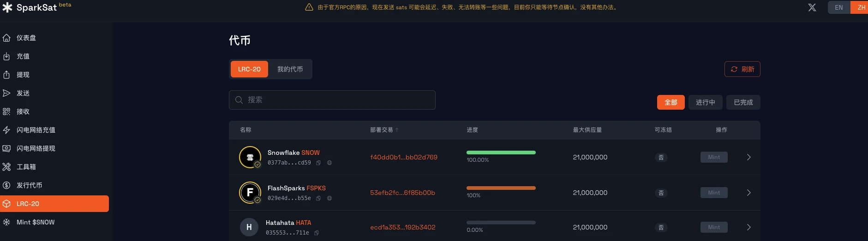
Task: Open 工具箱 toolbox in sidebar
Action: click(x=26, y=167)
